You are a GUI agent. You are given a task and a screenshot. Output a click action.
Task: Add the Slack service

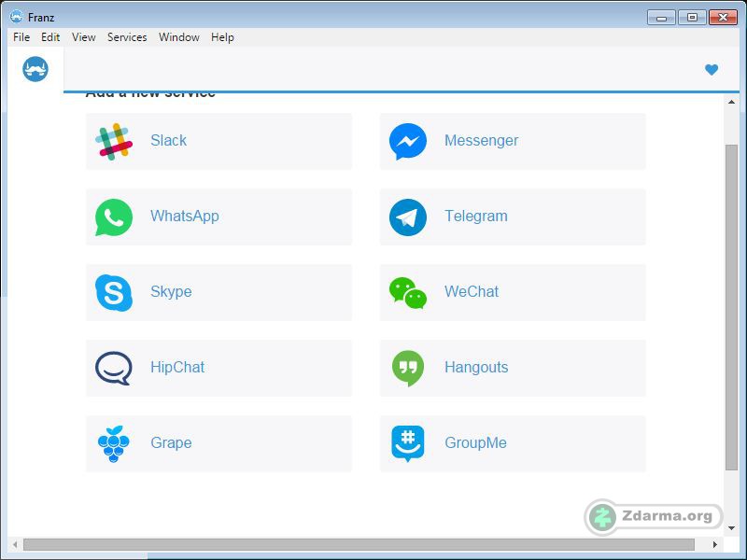pyautogui.click(x=218, y=141)
